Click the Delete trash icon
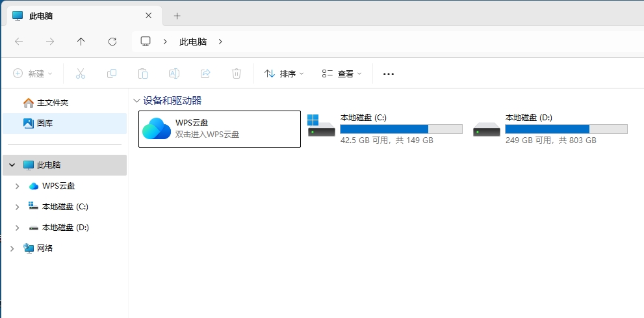This screenshot has height=318, width=644. 237,73
